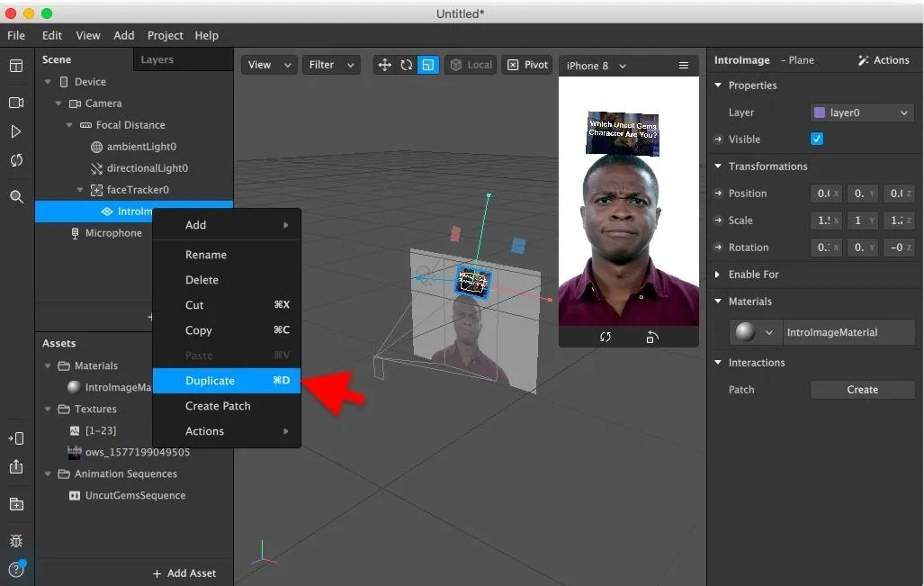Choose Rename in the context menu

227,255
